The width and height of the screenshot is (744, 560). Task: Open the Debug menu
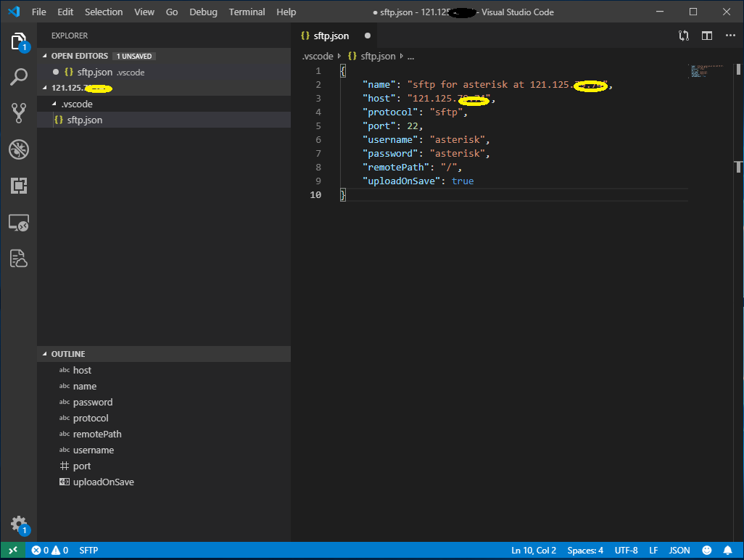[203, 12]
